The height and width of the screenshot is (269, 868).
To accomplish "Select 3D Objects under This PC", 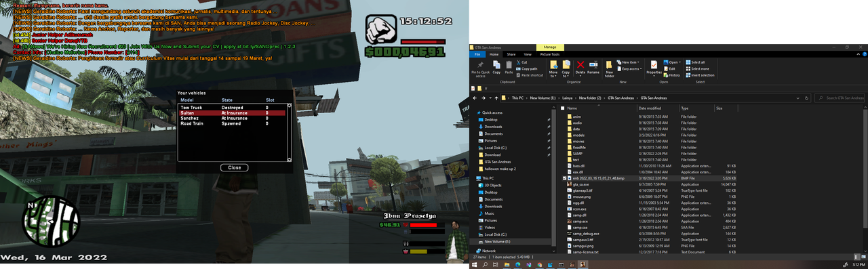I will click(x=493, y=185).
